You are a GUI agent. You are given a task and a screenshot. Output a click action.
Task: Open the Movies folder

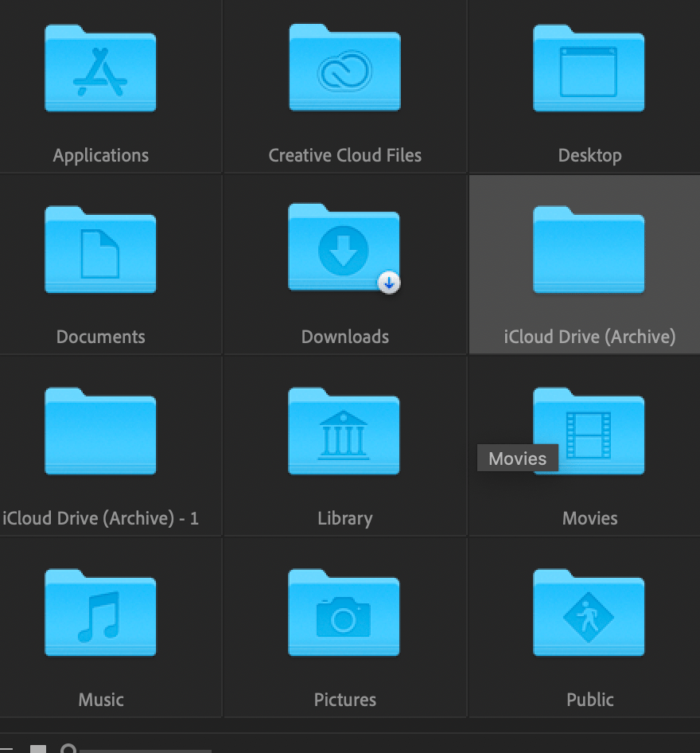(x=589, y=431)
